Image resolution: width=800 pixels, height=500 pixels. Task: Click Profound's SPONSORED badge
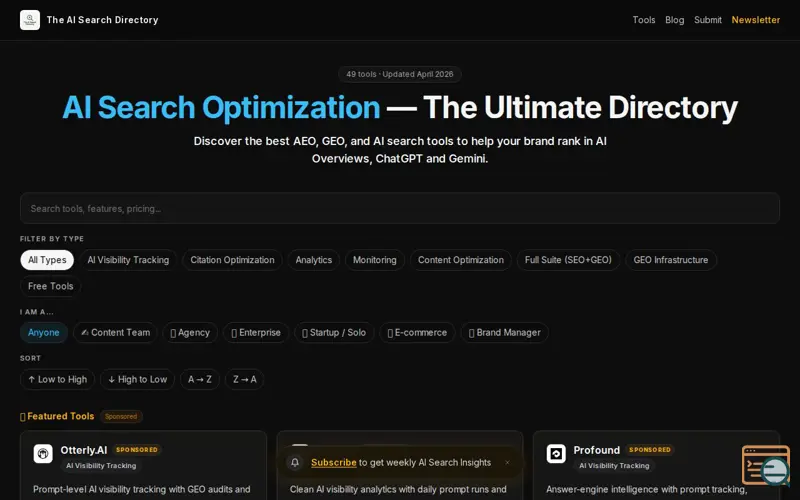click(x=649, y=449)
